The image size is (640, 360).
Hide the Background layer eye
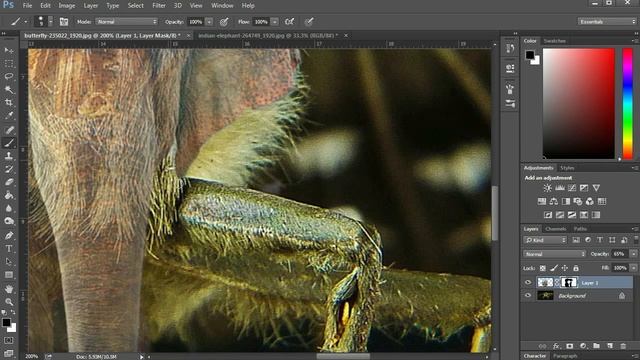(x=528, y=296)
